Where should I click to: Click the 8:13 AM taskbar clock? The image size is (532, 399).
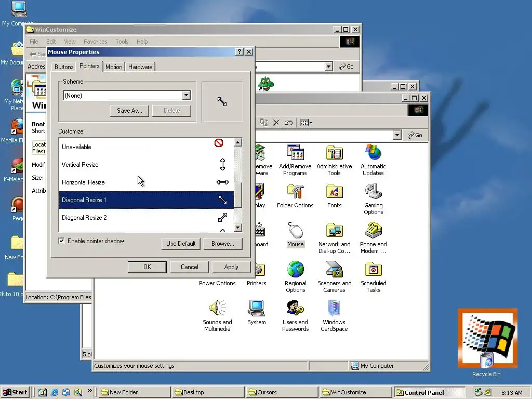pos(512,393)
